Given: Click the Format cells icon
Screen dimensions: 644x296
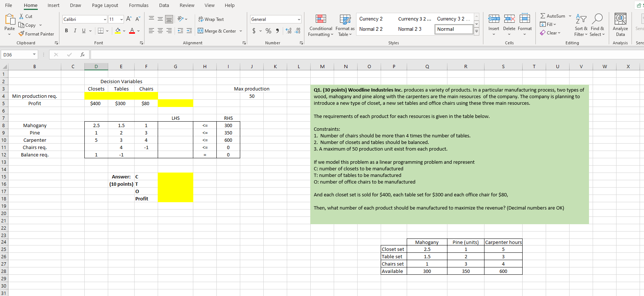Looking at the screenshot, I should tap(525, 19).
